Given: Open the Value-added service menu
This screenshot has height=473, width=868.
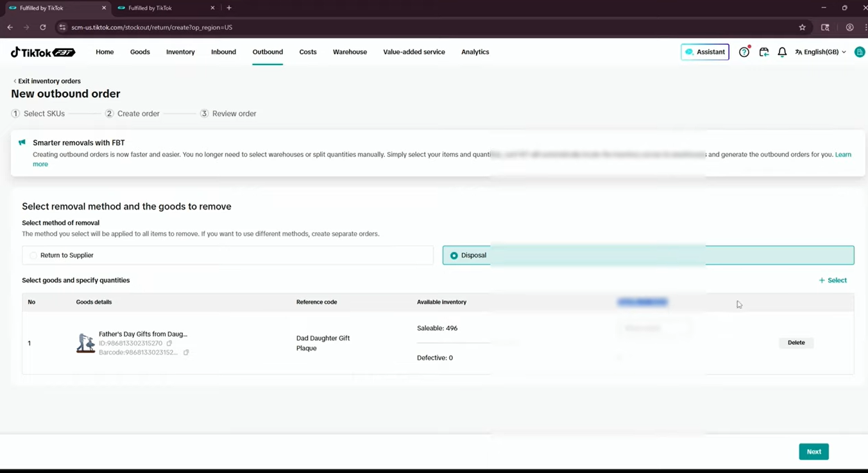Looking at the screenshot, I should click(x=414, y=52).
